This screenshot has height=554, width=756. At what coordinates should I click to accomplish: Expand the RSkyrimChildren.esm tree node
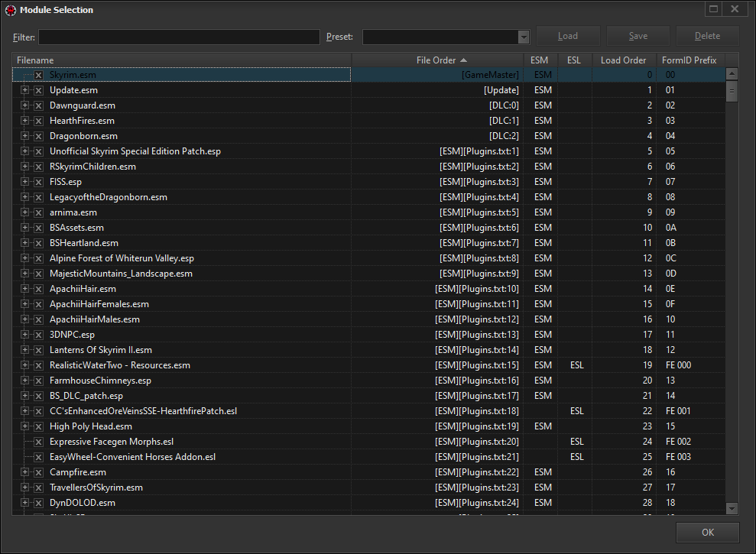coord(24,167)
